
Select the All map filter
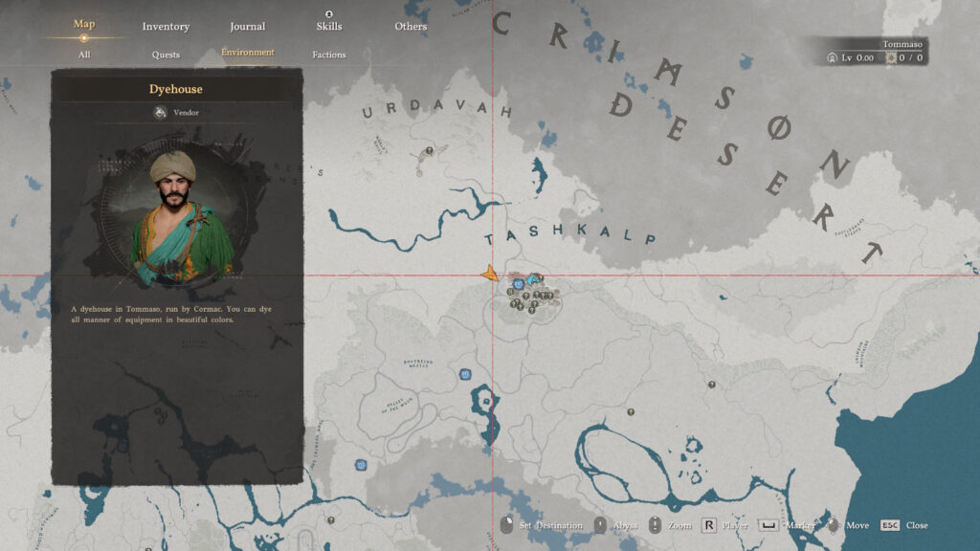84,55
